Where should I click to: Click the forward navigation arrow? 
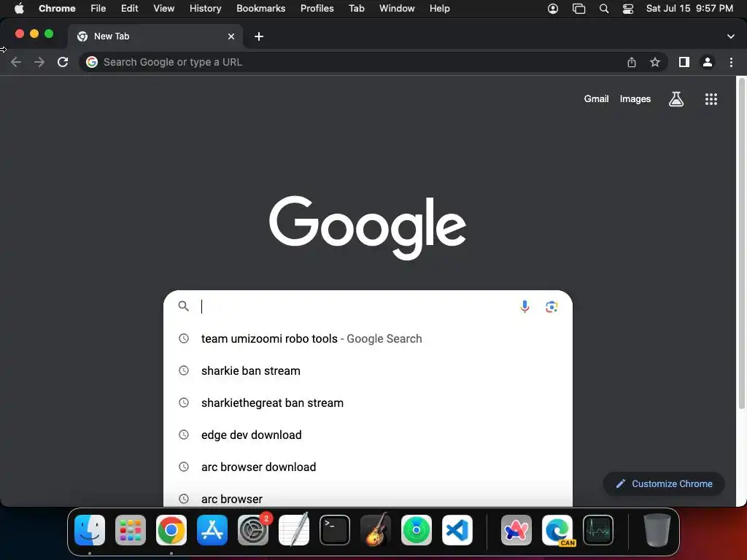(x=39, y=62)
